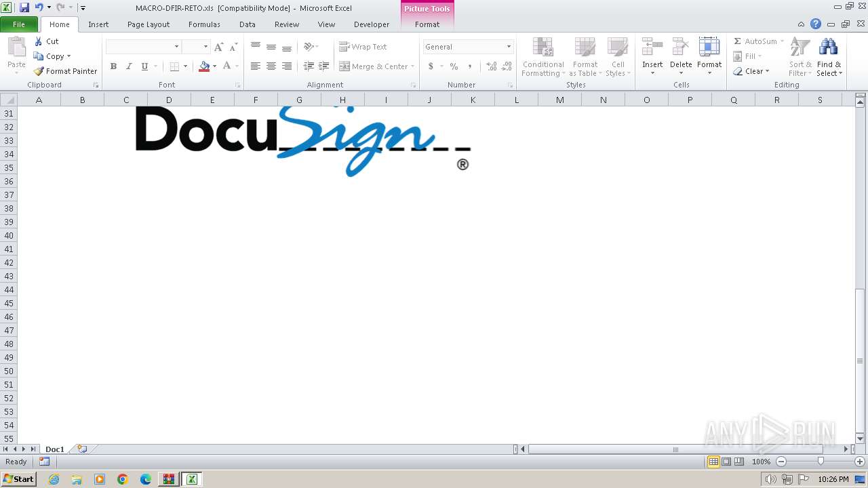Viewport: 868px width, 488px height.
Task: Click the zoom out minus button
Action: coord(781,462)
